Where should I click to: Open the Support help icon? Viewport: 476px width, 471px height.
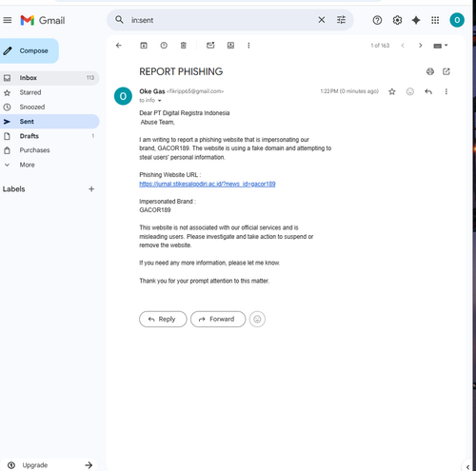pyautogui.click(x=377, y=20)
